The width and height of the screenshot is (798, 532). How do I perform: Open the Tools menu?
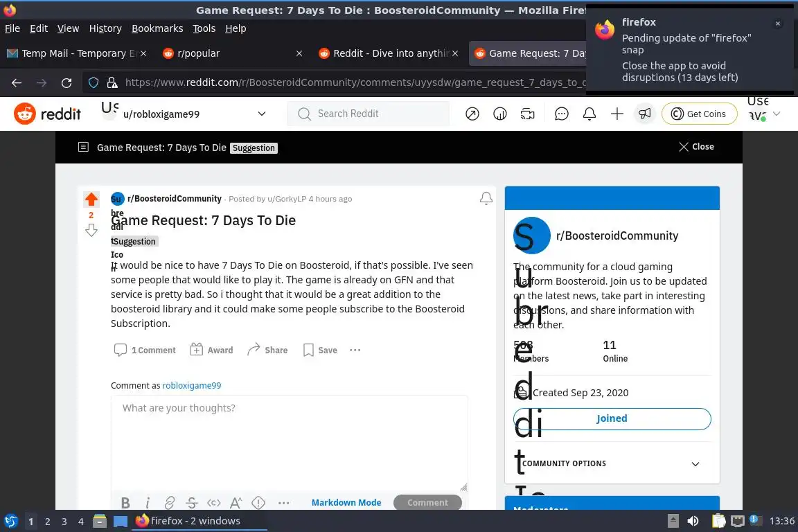tap(204, 28)
